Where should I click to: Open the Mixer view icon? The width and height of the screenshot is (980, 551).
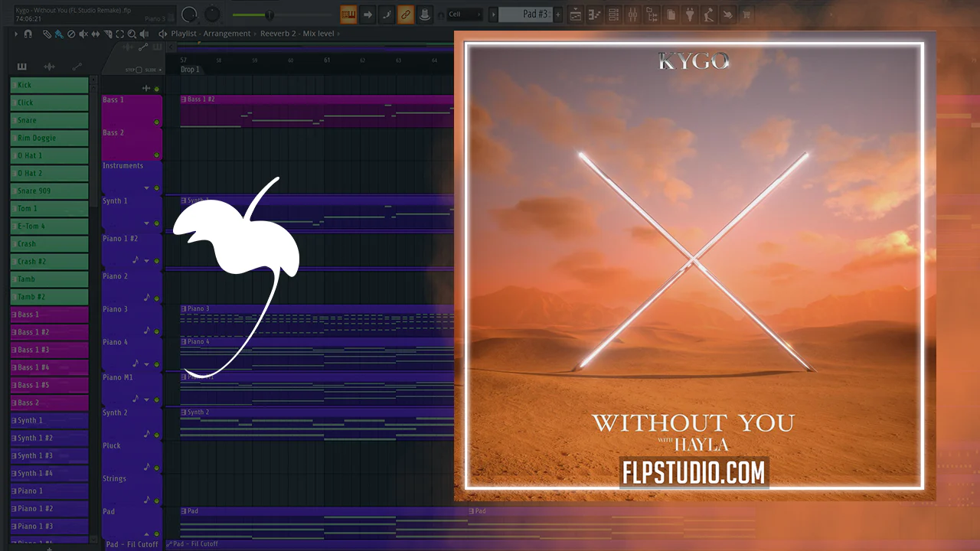[633, 15]
